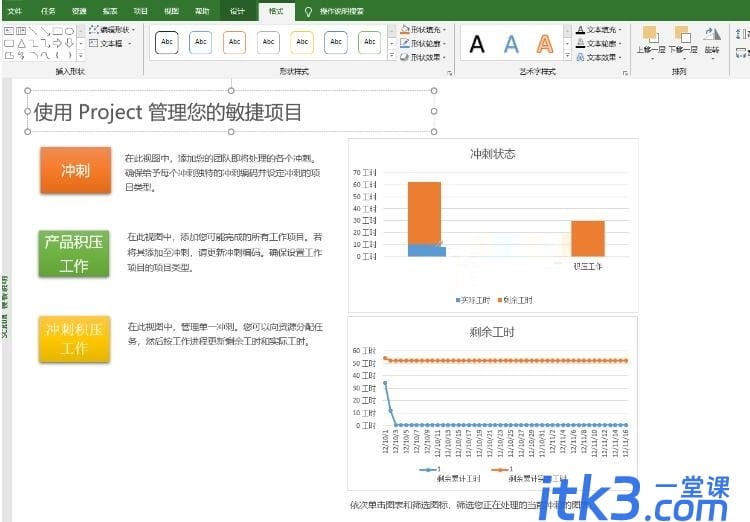Select the Triangle shape
750x522 pixels.
pos(21,43)
